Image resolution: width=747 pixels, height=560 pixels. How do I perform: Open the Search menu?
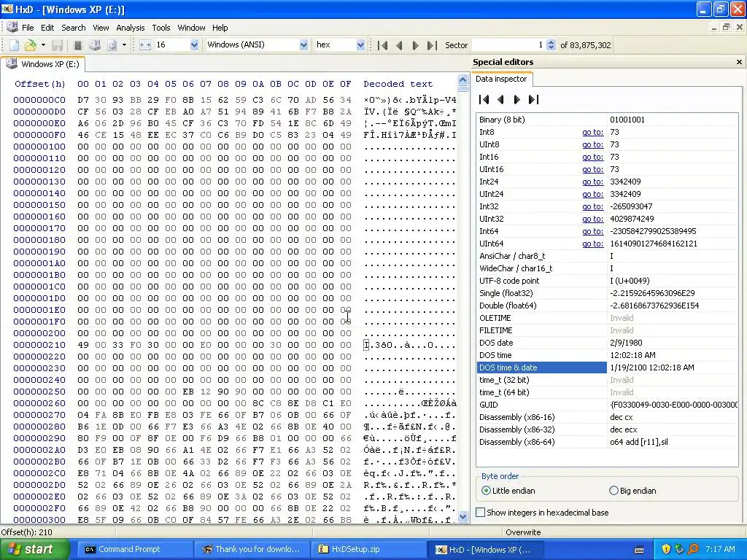pyautogui.click(x=74, y=28)
